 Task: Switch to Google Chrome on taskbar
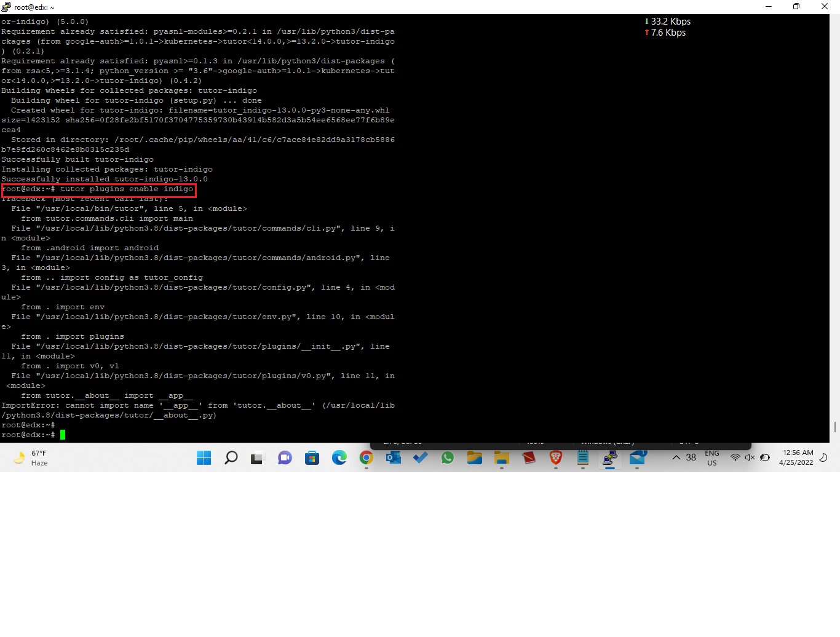click(x=367, y=457)
